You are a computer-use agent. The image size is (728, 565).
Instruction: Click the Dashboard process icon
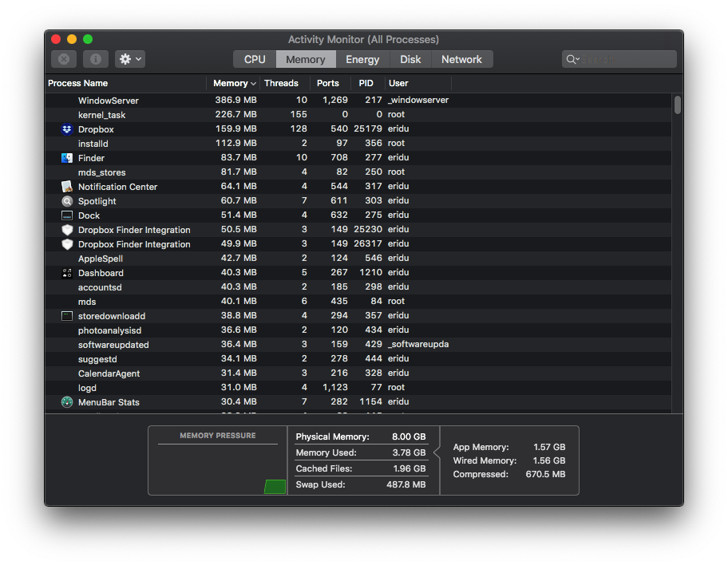click(x=67, y=273)
